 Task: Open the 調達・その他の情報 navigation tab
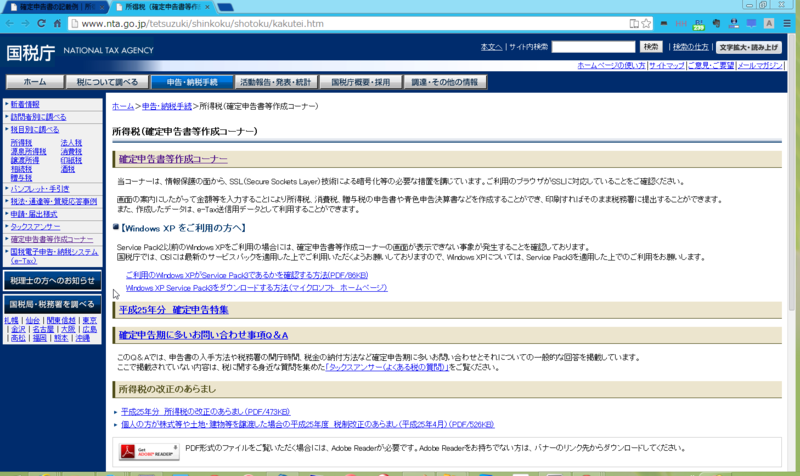444,82
